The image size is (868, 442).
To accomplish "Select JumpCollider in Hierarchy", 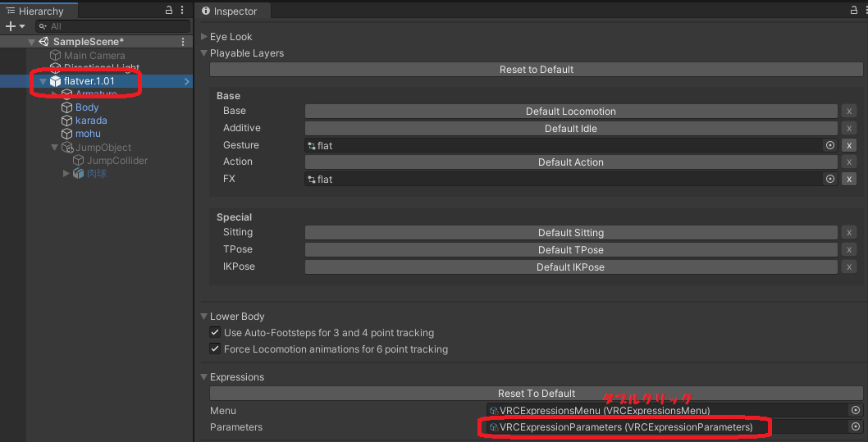I will coord(117,161).
